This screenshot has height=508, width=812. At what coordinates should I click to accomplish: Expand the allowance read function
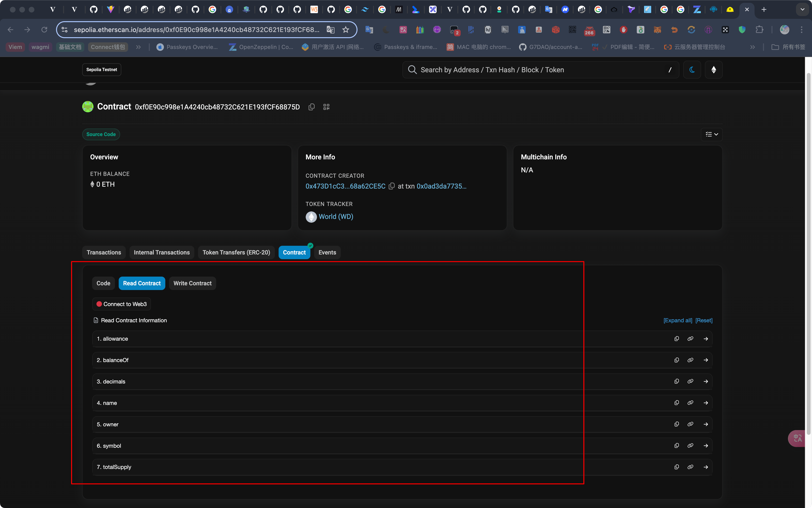(x=706, y=339)
